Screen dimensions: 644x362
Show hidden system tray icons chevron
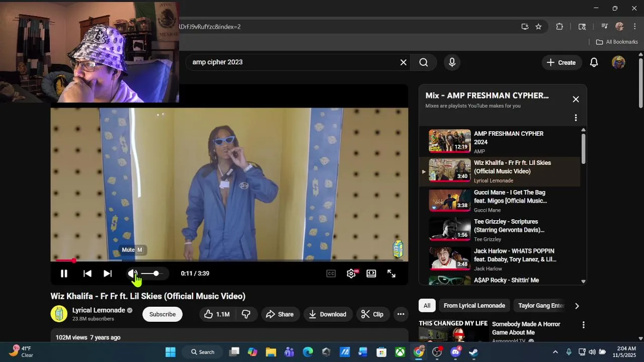pos(555,352)
